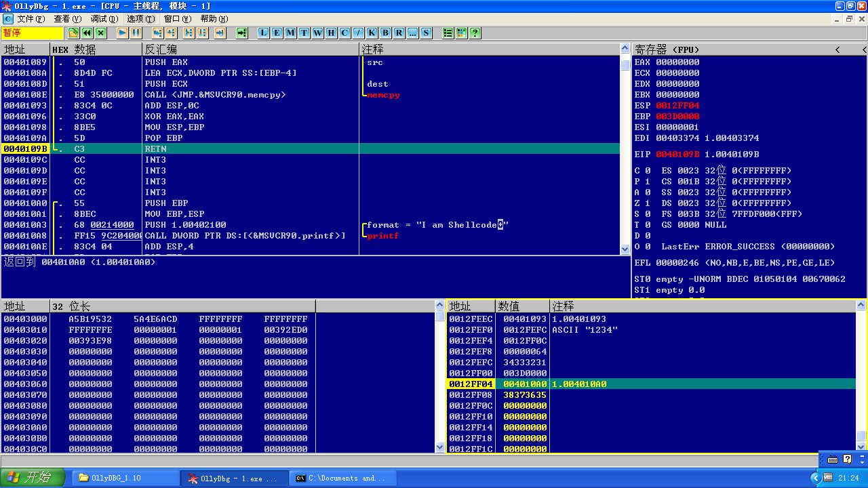This screenshot has width=868, height=488.
Task: Select the RETN instruction row at 0040109B
Action: 311,148
